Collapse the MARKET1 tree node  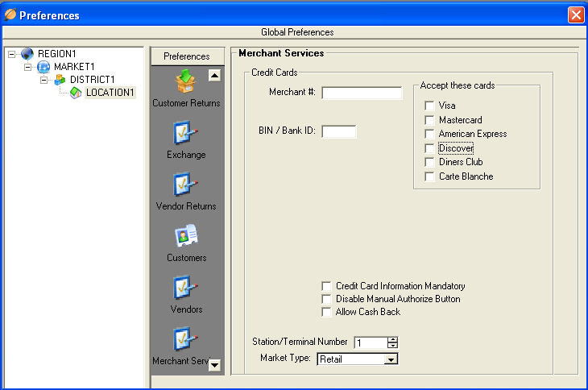click(x=27, y=68)
